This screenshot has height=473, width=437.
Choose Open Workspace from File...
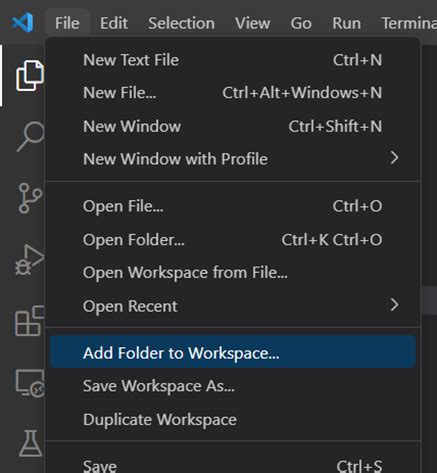pos(233,272)
